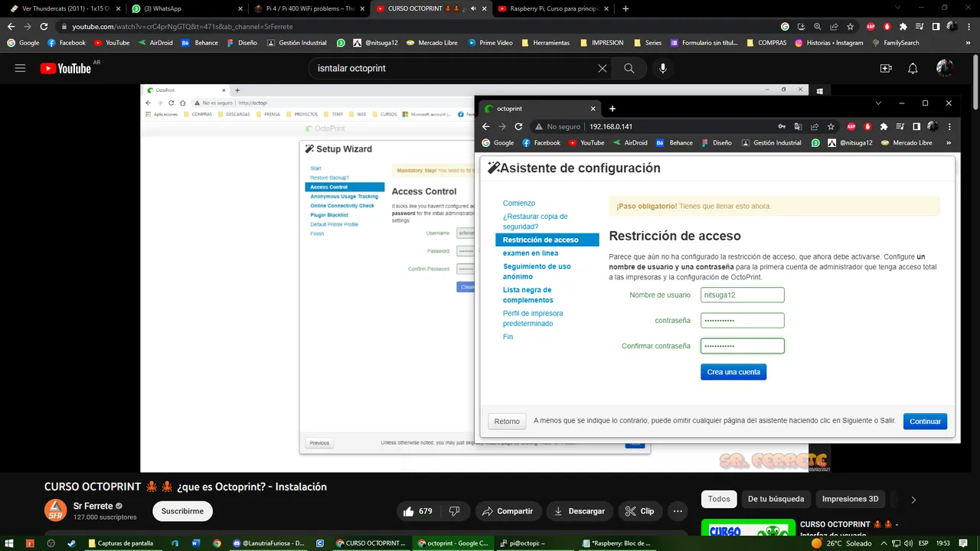Show more bookmarks in main Chrome window

point(968,43)
